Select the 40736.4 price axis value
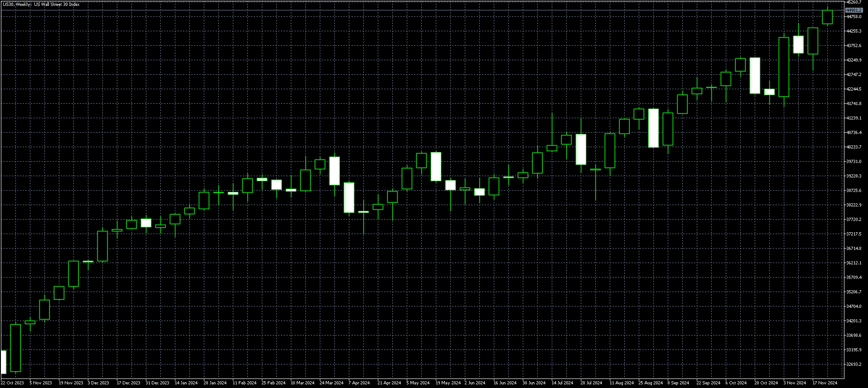This screenshot has height=388, width=868. pos(854,133)
